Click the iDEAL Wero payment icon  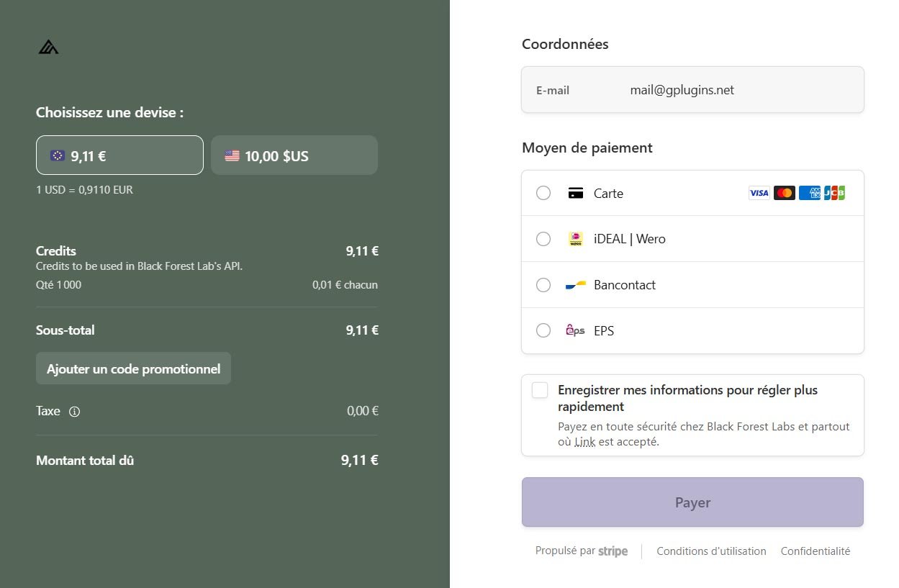(x=575, y=239)
